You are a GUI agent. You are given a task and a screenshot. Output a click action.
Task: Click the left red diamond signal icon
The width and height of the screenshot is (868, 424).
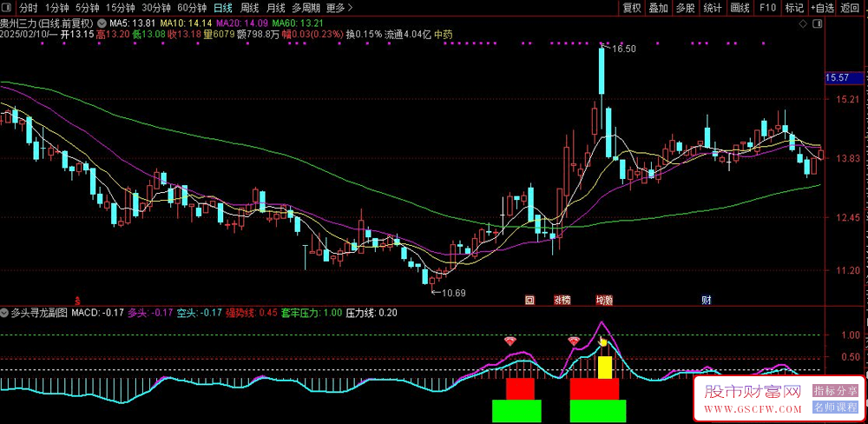coord(510,341)
